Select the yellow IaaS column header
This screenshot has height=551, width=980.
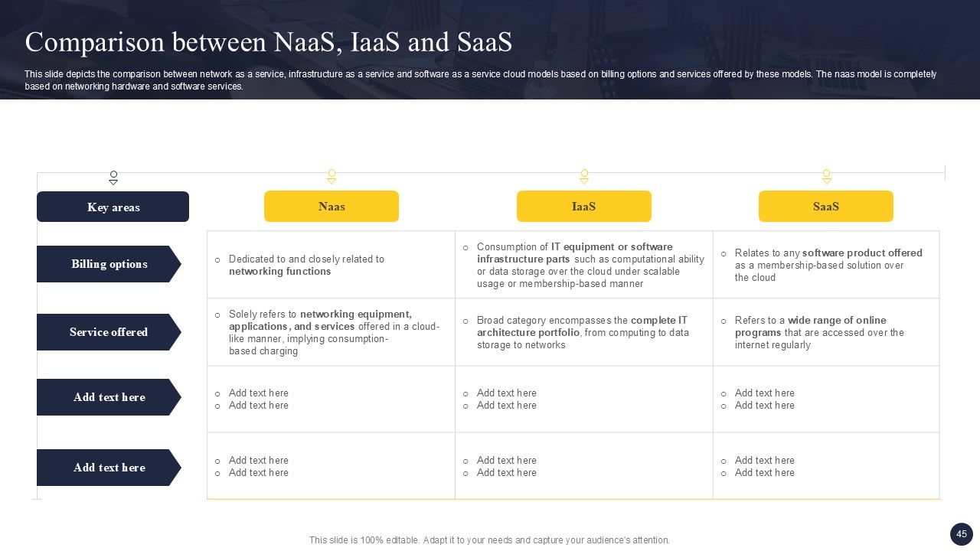pos(584,207)
